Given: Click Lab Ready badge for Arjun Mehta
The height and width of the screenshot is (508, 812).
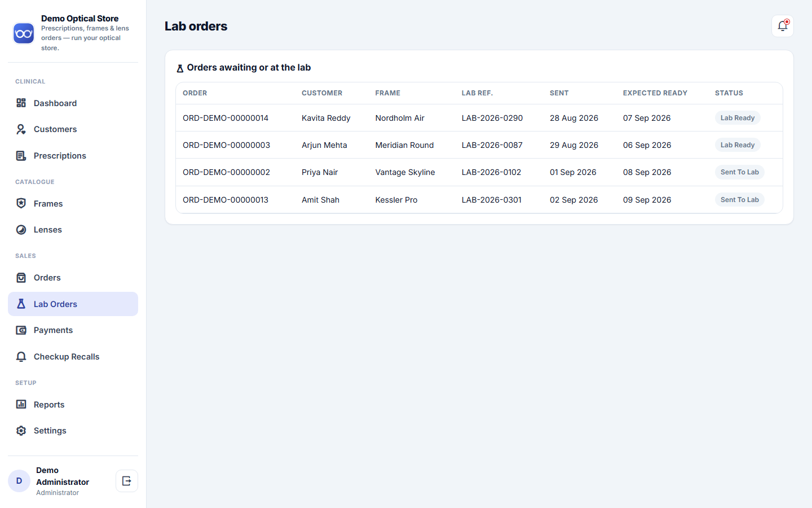Looking at the screenshot, I should tap(738, 145).
